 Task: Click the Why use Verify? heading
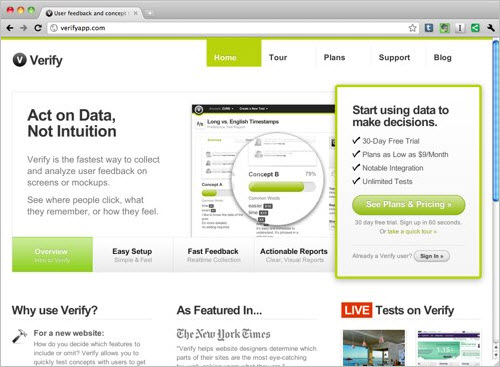[x=55, y=310]
